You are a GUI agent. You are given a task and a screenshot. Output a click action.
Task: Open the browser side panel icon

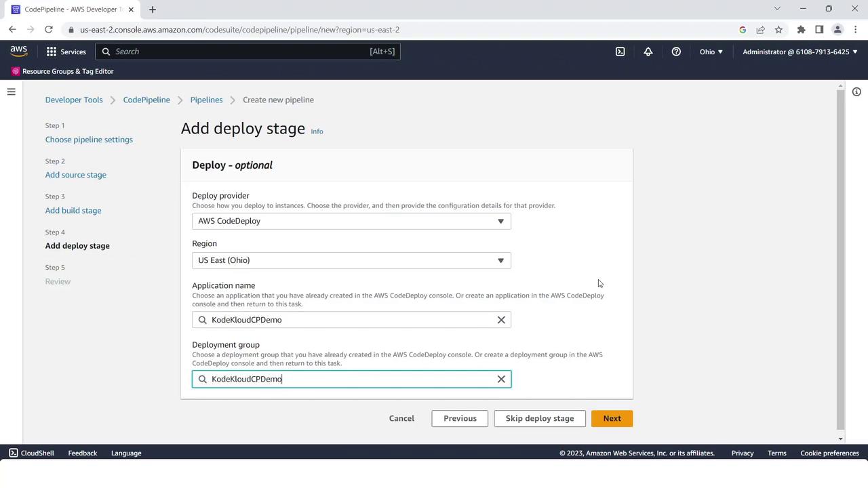tap(819, 30)
